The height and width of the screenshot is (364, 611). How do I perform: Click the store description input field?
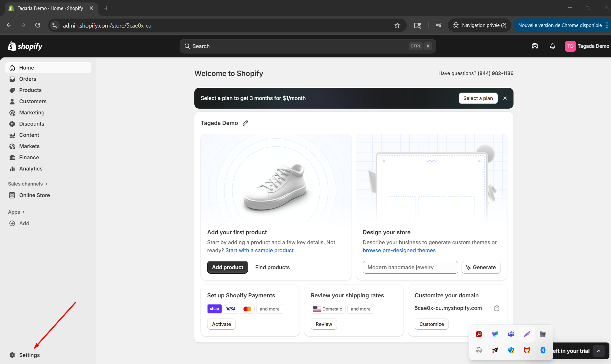[410, 267]
